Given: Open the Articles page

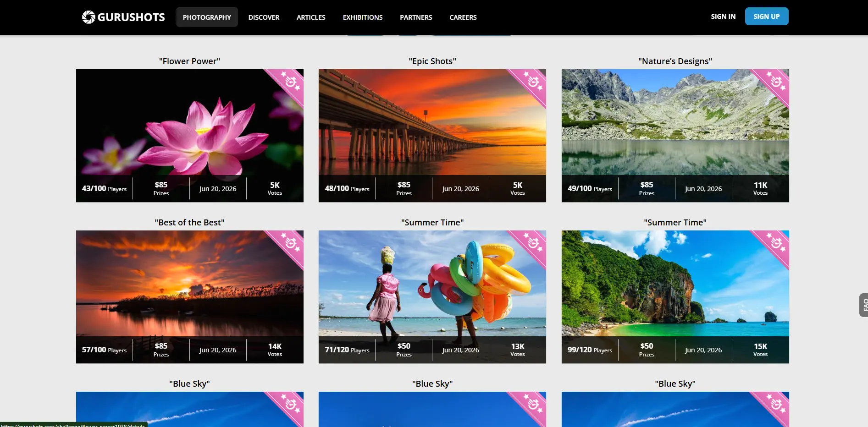Looking at the screenshot, I should point(311,17).
